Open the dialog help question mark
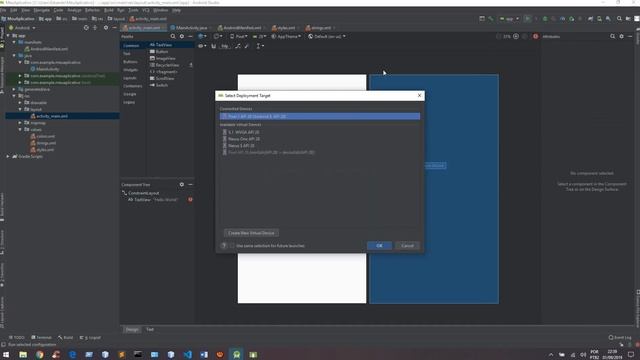 pos(224,246)
